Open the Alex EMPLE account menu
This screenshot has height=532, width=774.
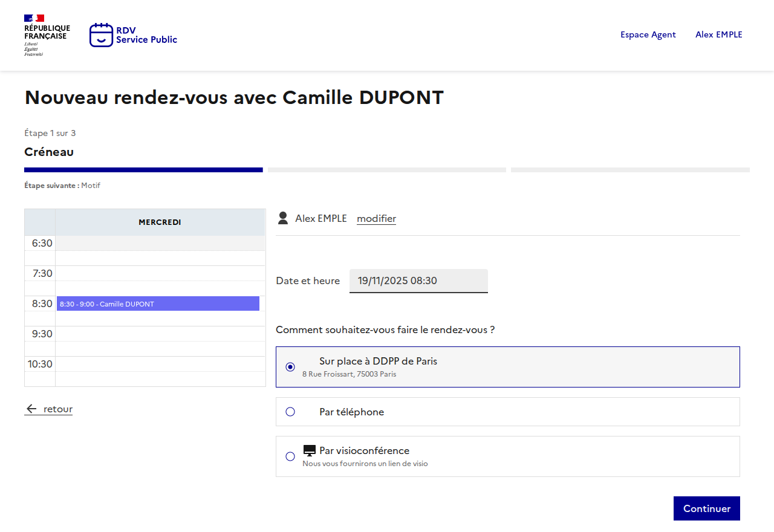coord(718,34)
